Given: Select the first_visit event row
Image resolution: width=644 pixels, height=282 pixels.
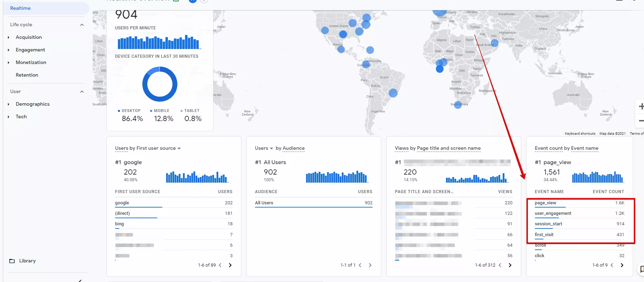Looking at the screenshot, I should coord(580,235).
